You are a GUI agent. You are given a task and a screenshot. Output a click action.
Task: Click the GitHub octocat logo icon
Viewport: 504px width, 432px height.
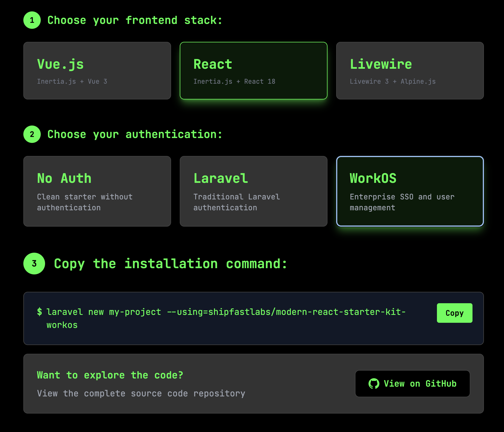[x=374, y=384]
